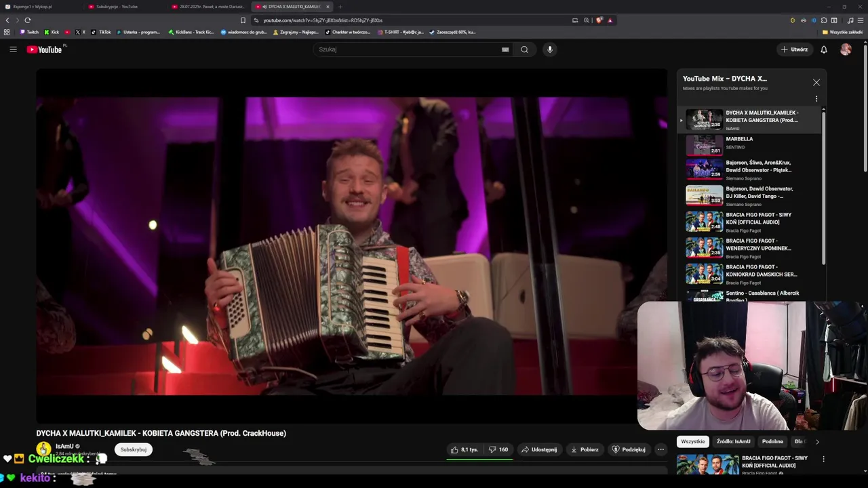
Task: Play KONIOKRAD DAMSKICH SER playlist item
Action: pyautogui.click(x=749, y=274)
